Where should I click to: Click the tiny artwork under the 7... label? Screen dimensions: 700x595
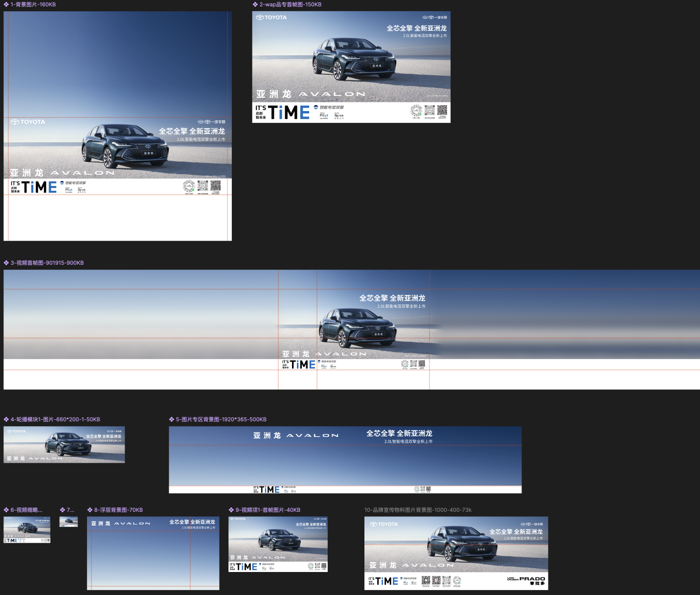click(68, 522)
